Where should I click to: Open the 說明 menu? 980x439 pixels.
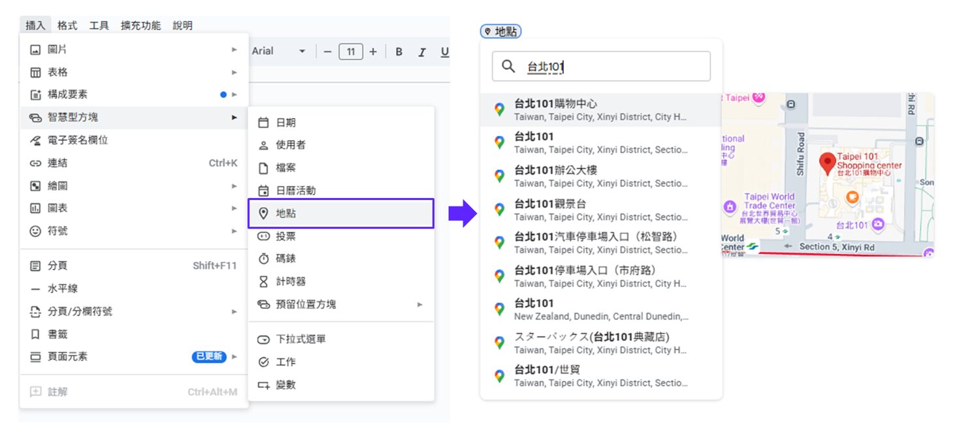click(183, 25)
